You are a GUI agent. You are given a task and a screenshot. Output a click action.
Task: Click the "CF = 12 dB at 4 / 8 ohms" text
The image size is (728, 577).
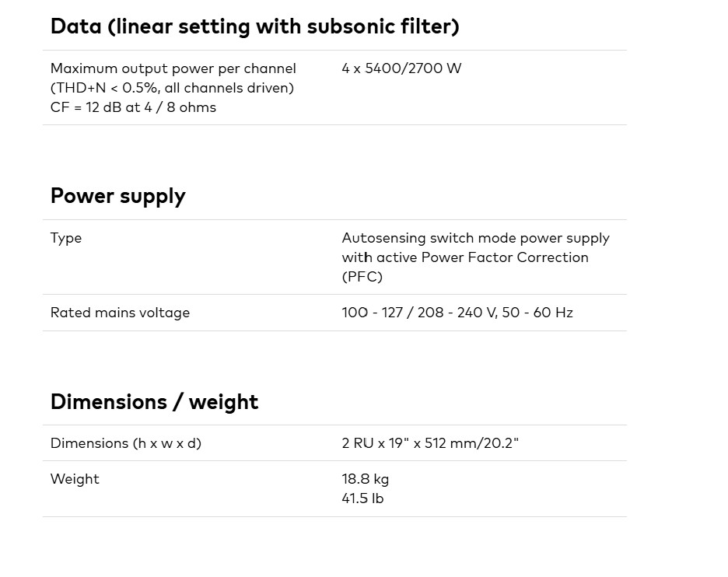(x=133, y=107)
